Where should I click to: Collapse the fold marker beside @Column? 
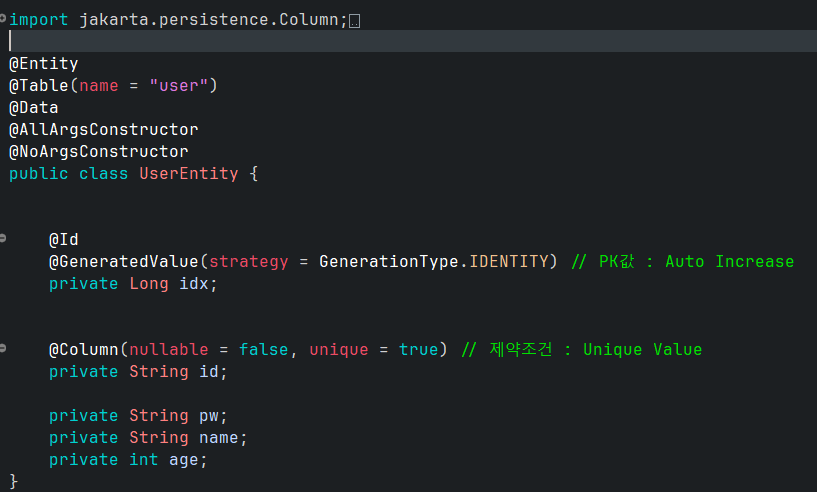(x=3, y=348)
